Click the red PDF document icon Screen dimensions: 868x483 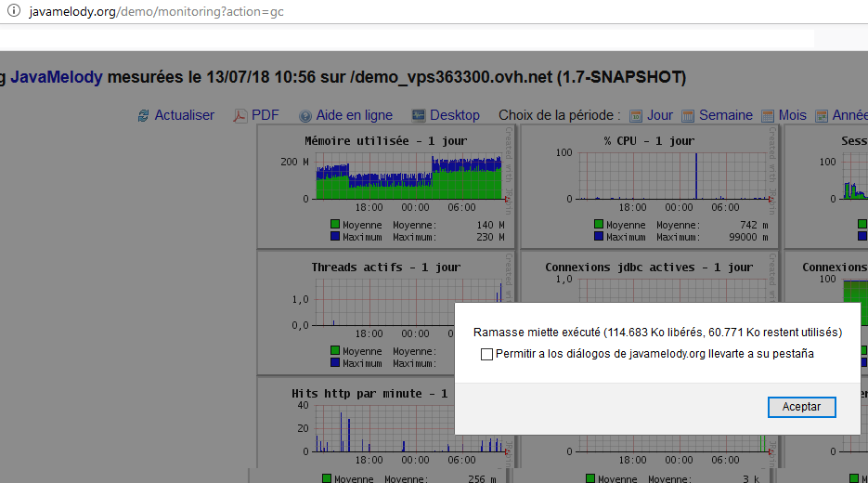(x=240, y=116)
